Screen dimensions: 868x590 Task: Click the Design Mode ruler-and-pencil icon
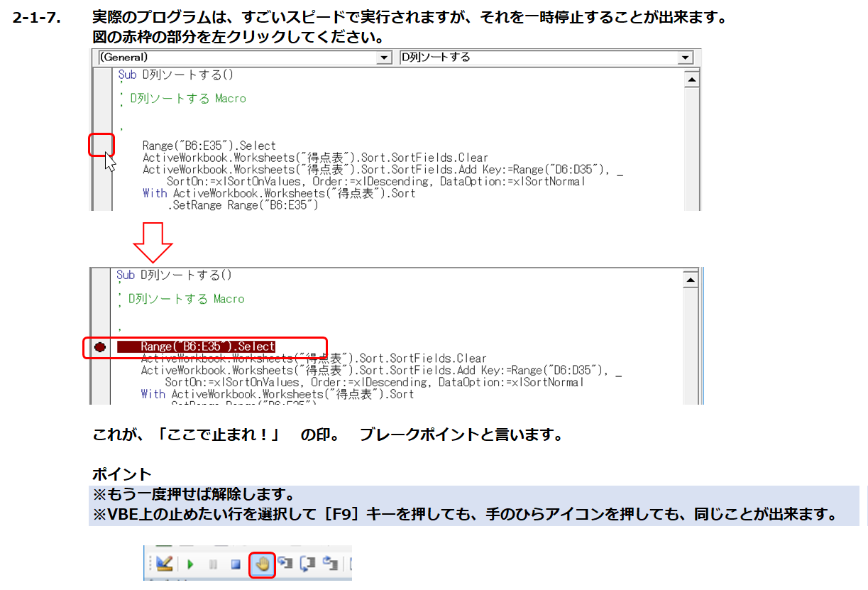point(165,564)
